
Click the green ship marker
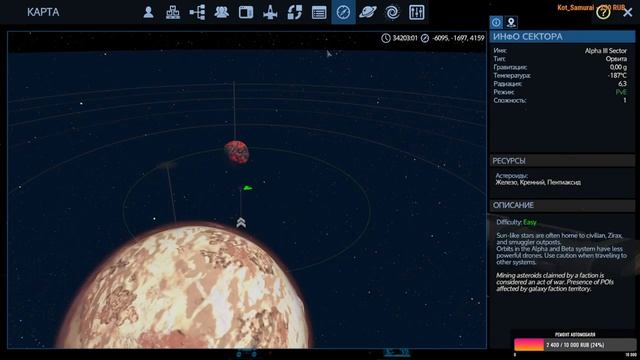247,188
